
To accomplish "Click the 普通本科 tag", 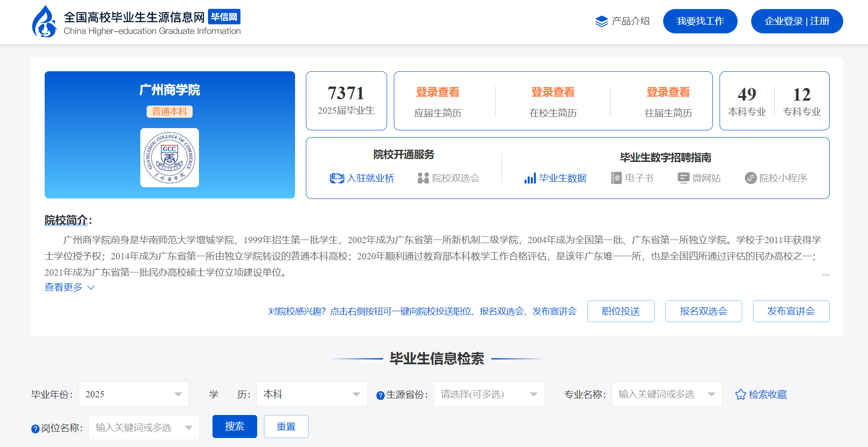I will [x=170, y=111].
